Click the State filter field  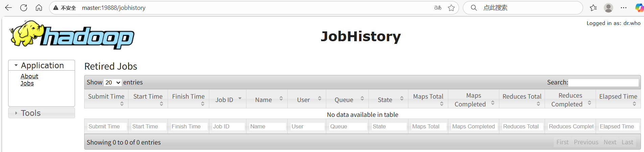(x=389, y=126)
